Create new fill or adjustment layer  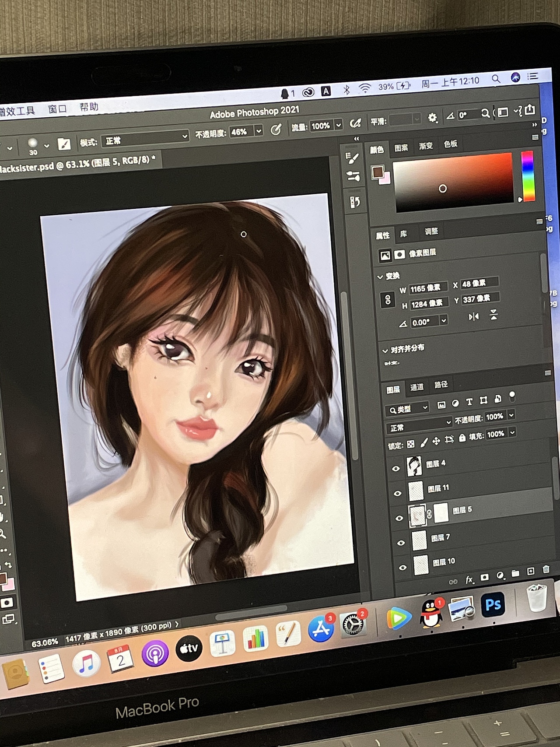(500, 575)
